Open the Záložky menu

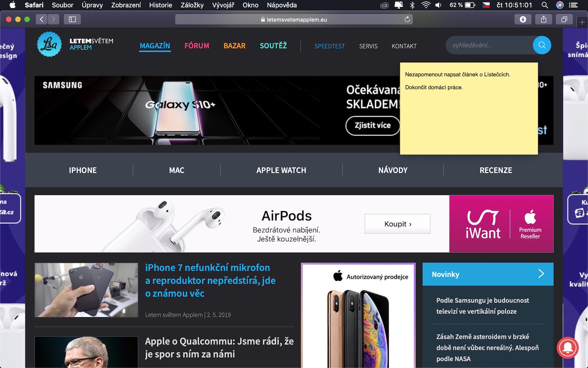click(192, 5)
